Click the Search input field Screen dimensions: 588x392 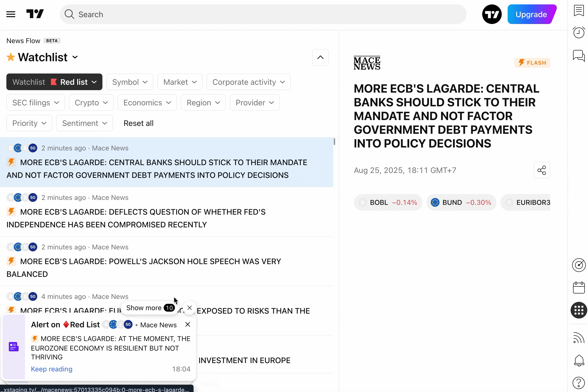(x=262, y=14)
